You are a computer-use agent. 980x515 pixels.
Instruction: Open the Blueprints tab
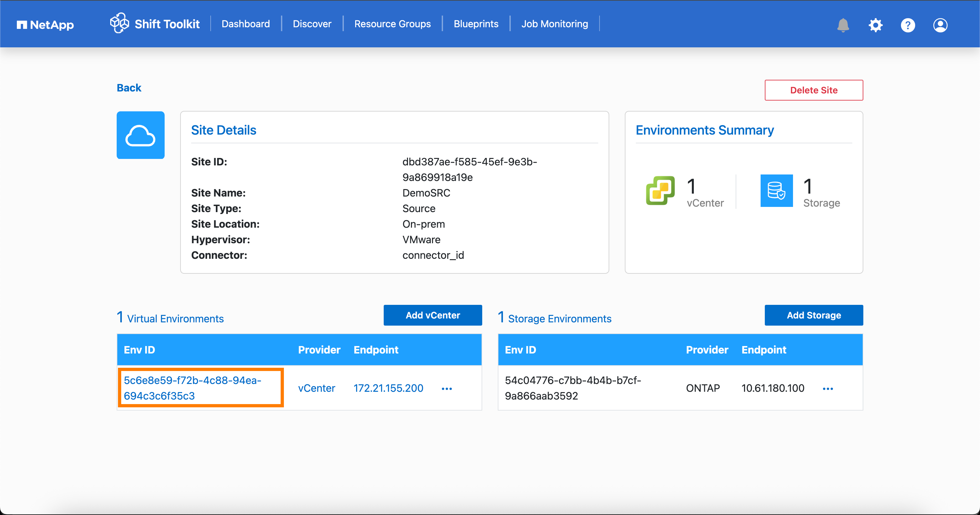tap(476, 24)
